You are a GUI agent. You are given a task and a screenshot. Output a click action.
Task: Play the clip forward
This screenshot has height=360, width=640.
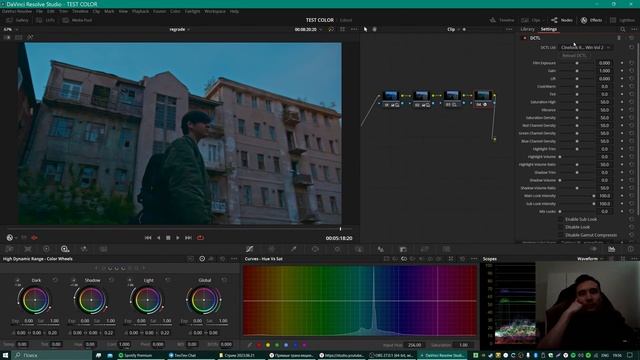178,238
